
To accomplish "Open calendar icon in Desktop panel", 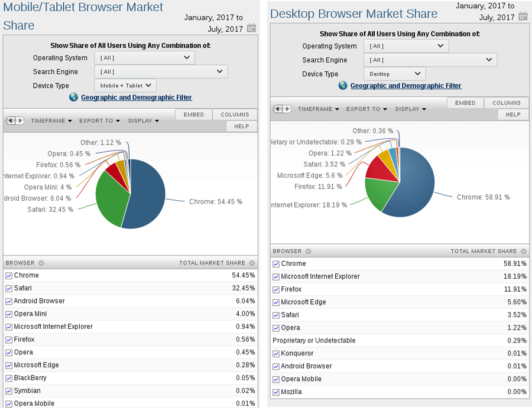I will pyautogui.click(x=523, y=17).
